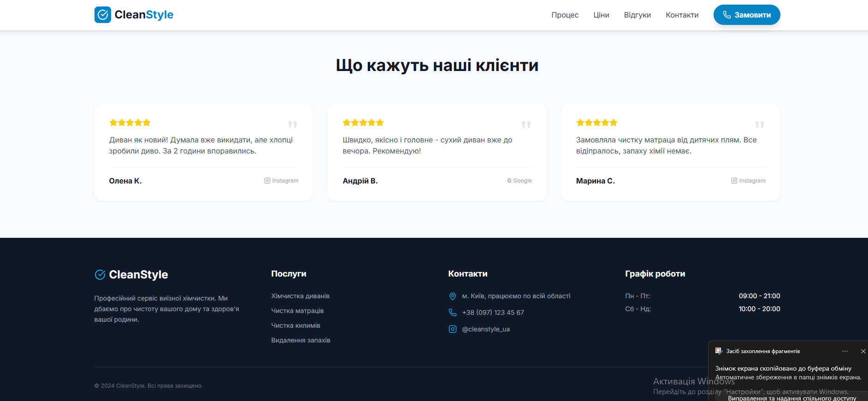
Task: Click the five-star rating on Марина С. review
Action: tap(597, 123)
